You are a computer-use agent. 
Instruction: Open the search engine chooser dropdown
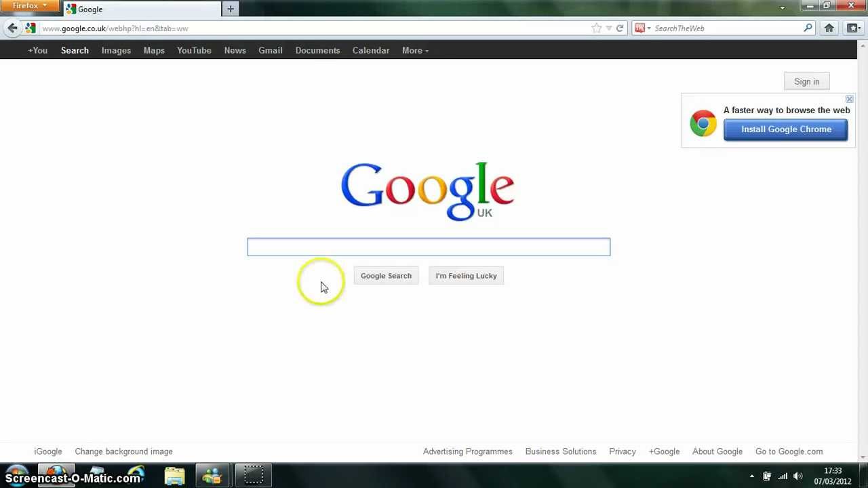[x=649, y=28]
